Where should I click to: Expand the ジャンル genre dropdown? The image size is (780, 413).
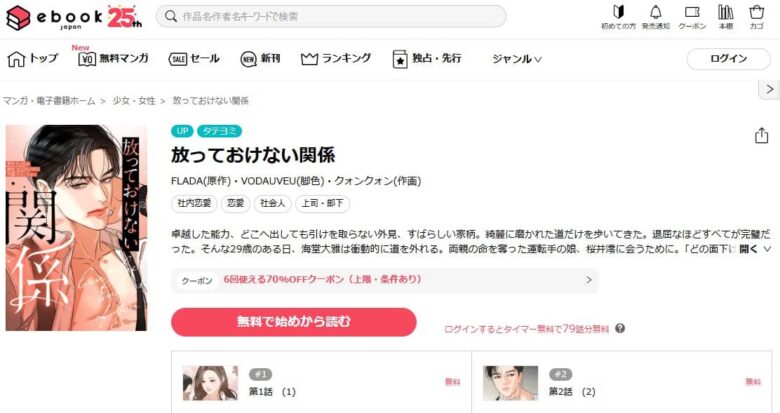coord(517,59)
